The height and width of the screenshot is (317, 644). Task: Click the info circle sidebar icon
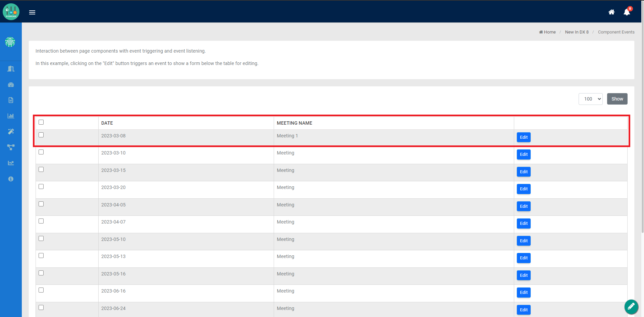11,179
